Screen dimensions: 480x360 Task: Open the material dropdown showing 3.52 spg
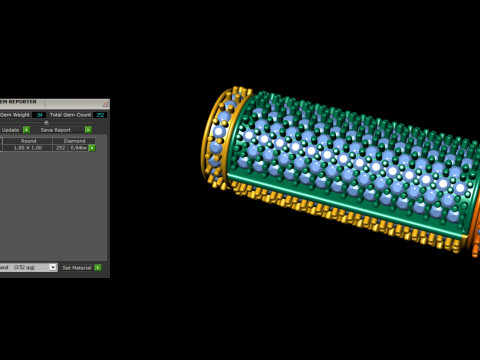(x=29, y=267)
